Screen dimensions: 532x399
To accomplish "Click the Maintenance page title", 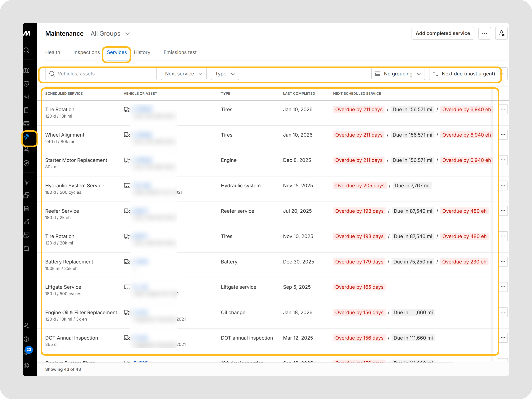I will pos(64,34).
